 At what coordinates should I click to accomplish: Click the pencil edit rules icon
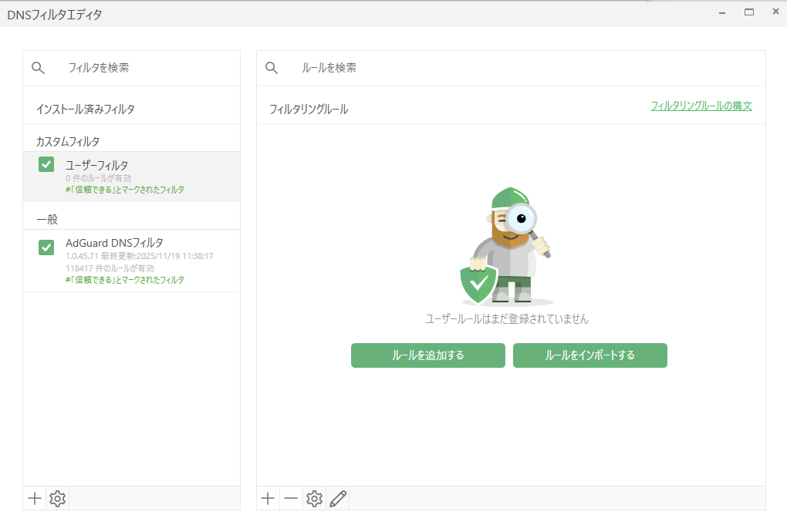[337, 499]
